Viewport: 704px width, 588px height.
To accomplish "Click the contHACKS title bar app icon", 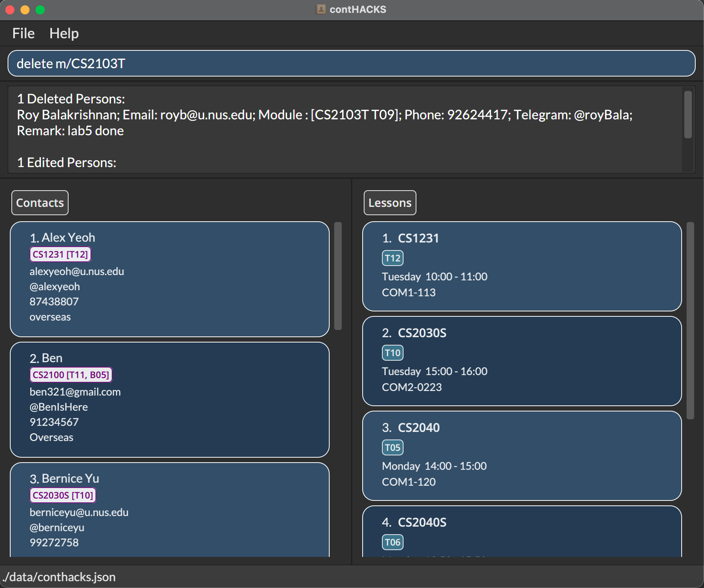I will (x=321, y=9).
